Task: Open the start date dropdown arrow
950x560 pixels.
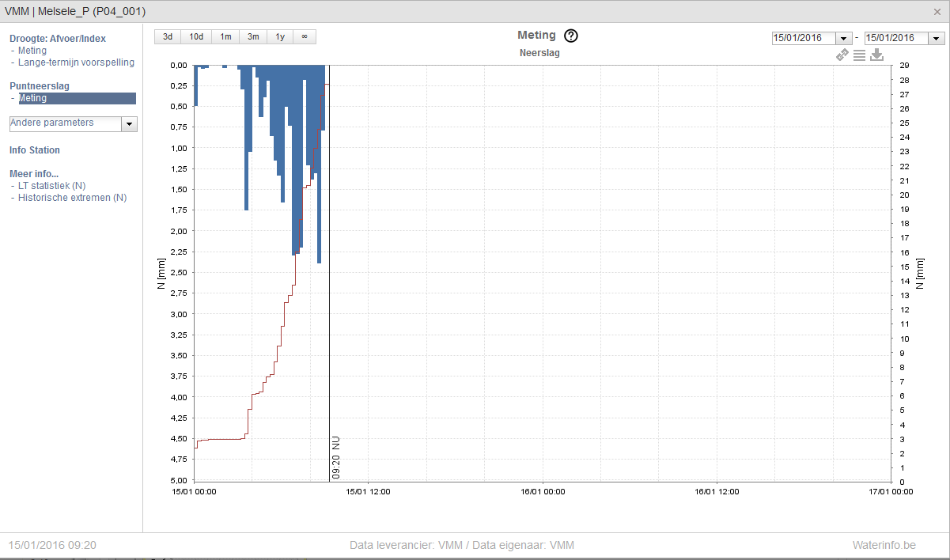Action: pos(844,38)
